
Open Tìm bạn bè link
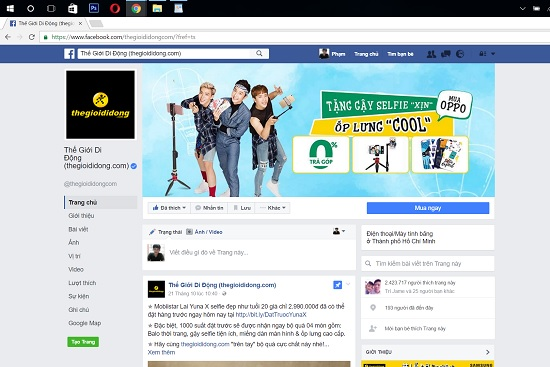pyautogui.click(x=400, y=54)
